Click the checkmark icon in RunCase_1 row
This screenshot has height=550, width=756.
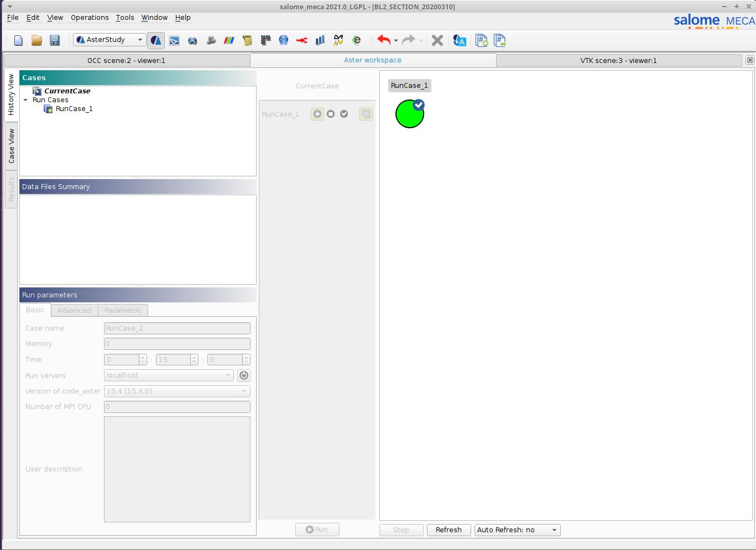344,114
